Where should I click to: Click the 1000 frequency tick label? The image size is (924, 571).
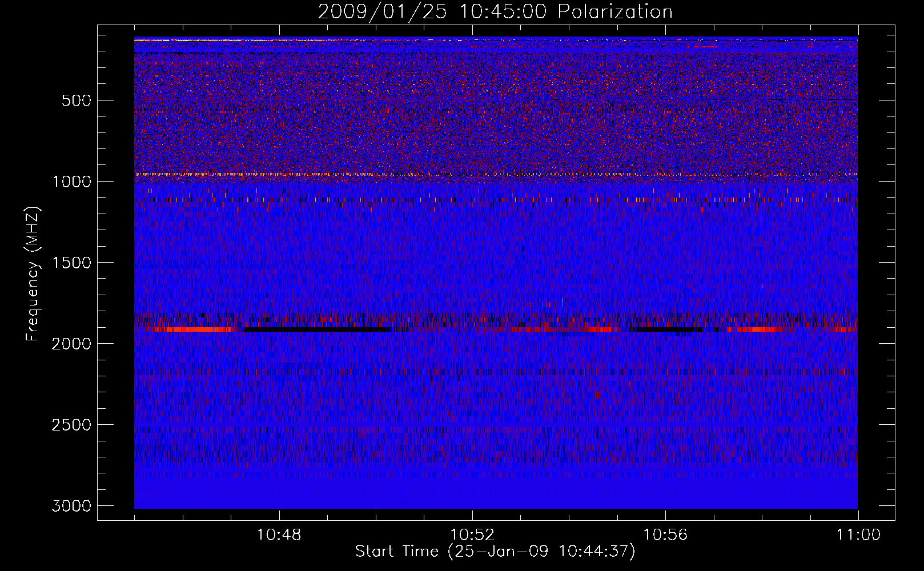click(x=72, y=182)
